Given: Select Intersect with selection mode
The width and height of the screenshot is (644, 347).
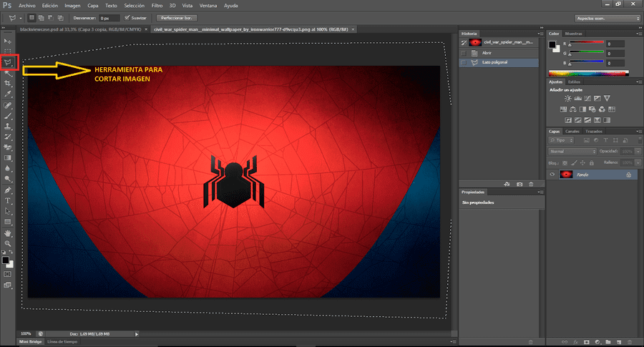Looking at the screenshot, I should pyautogui.click(x=60, y=18).
